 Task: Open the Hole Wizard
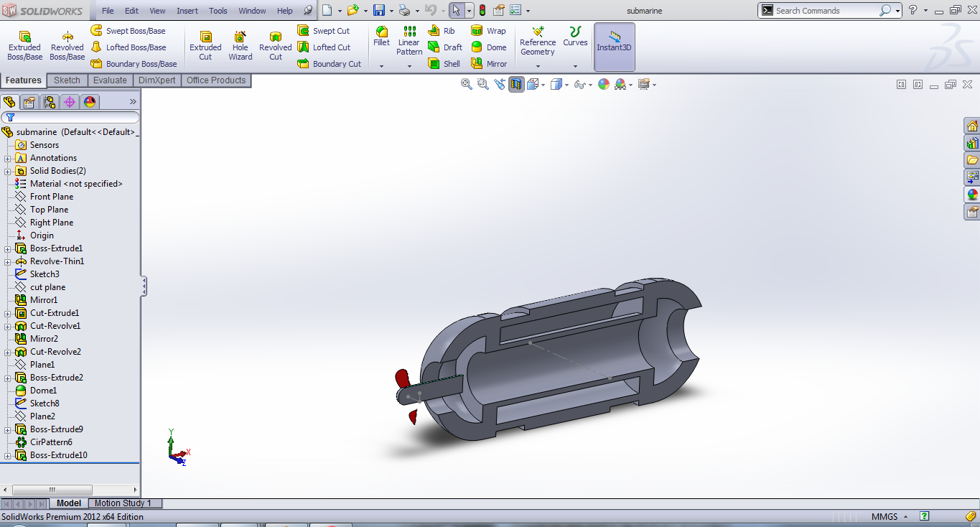241,46
